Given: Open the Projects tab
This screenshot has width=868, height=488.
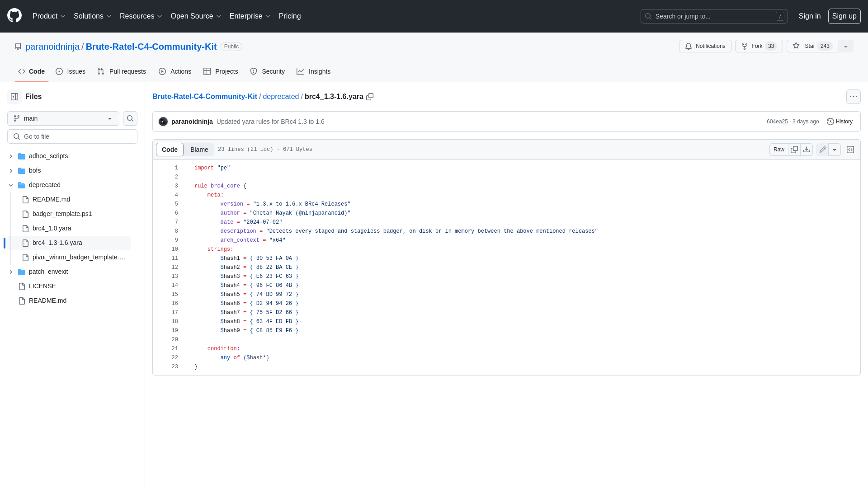Looking at the screenshot, I should pyautogui.click(x=221, y=71).
